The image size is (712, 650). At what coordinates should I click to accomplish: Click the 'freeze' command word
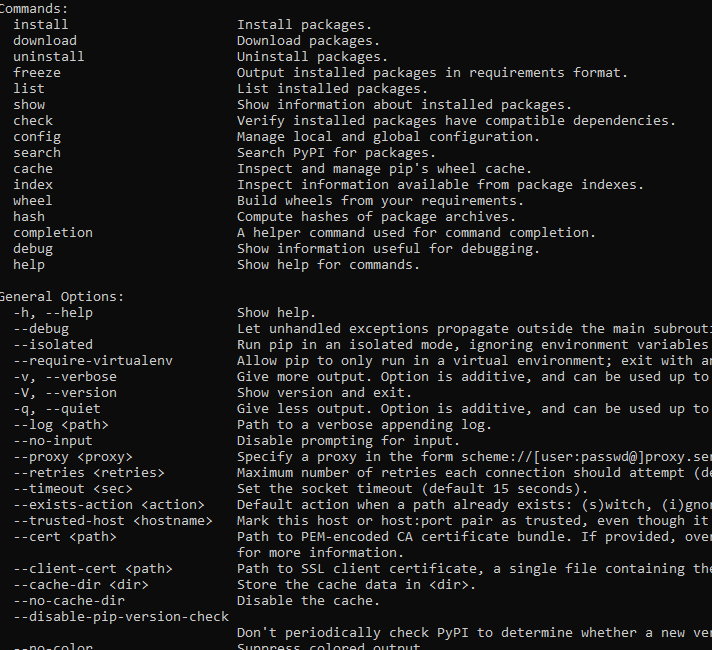pyautogui.click(x=37, y=73)
